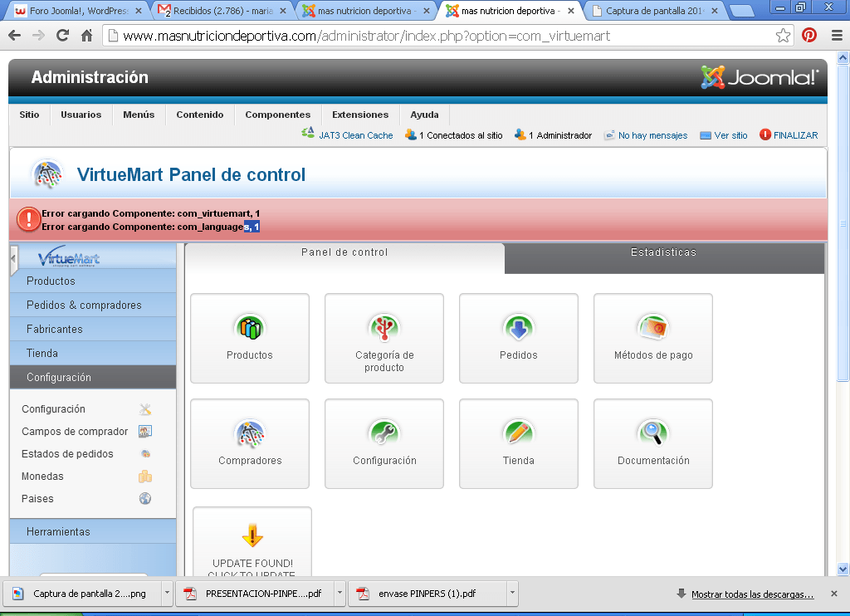850x616 pixels.
Task: Click the Paises globe icon
Action: coord(144,498)
